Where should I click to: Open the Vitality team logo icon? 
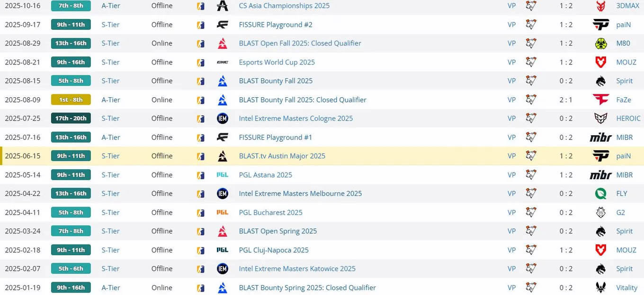[601, 287]
